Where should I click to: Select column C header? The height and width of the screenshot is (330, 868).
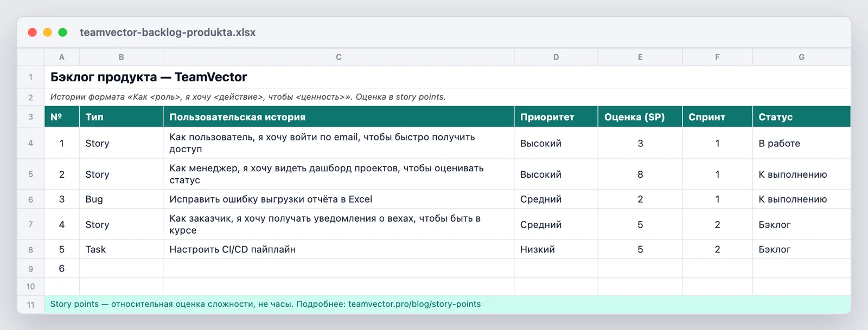click(x=339, y=57)
